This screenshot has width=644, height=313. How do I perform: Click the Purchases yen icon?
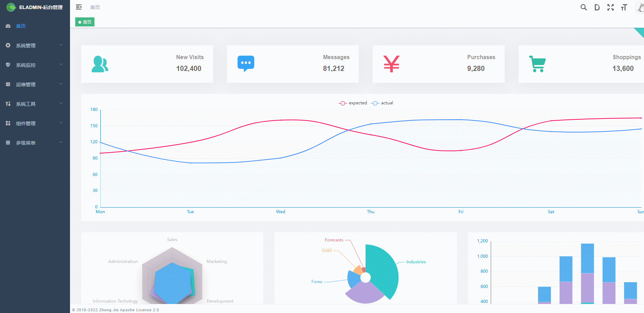click(391, 64)
